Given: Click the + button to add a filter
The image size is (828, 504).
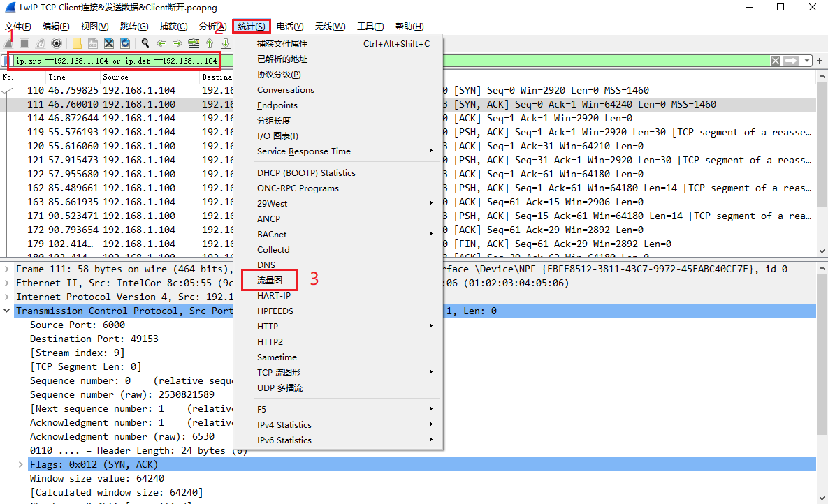Looking at the screenshot, I should tap(820, 61).
